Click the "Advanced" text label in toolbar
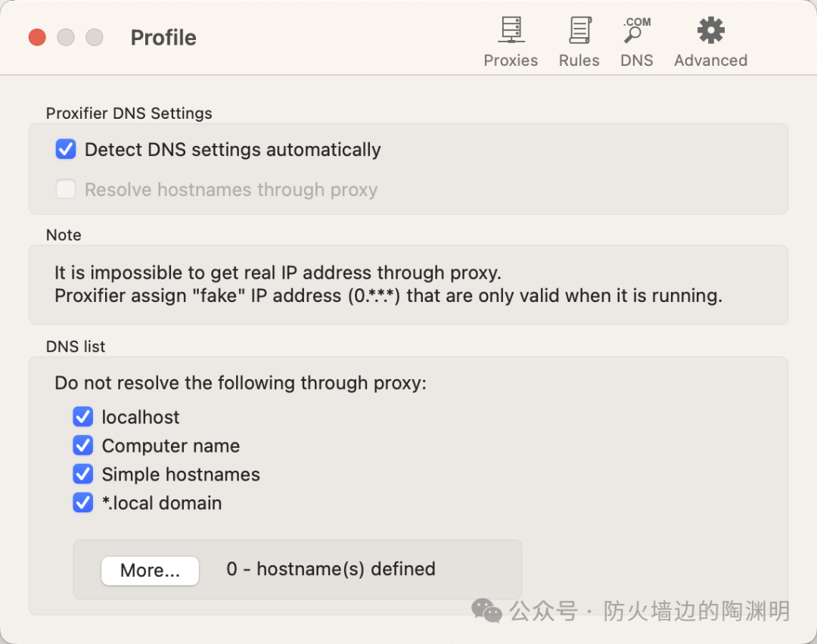 (710, 61)
